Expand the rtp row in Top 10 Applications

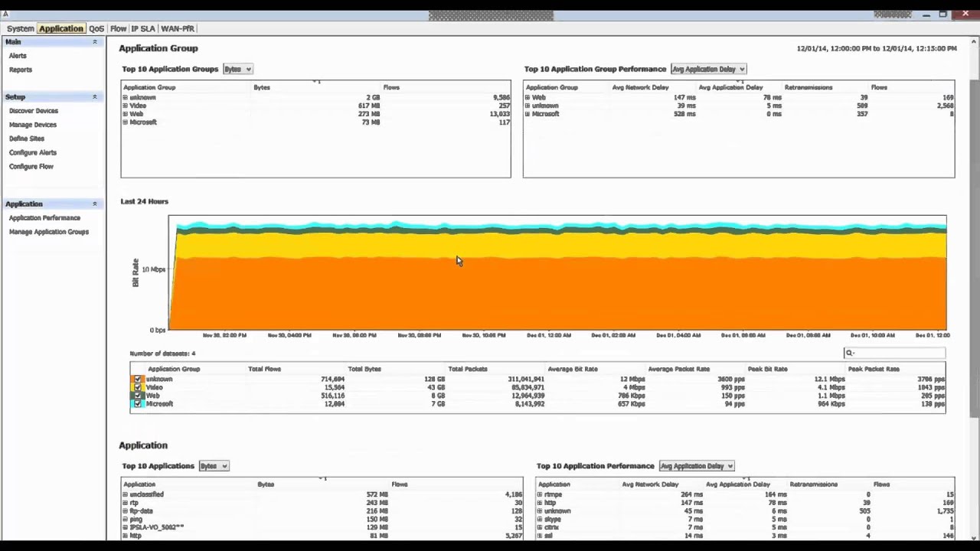point(126,504)
